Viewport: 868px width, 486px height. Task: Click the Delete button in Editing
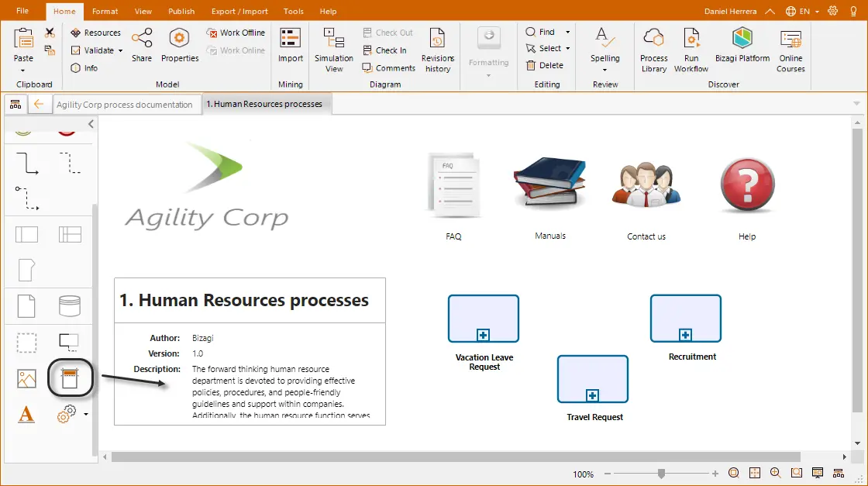click(x=545, y=65)
